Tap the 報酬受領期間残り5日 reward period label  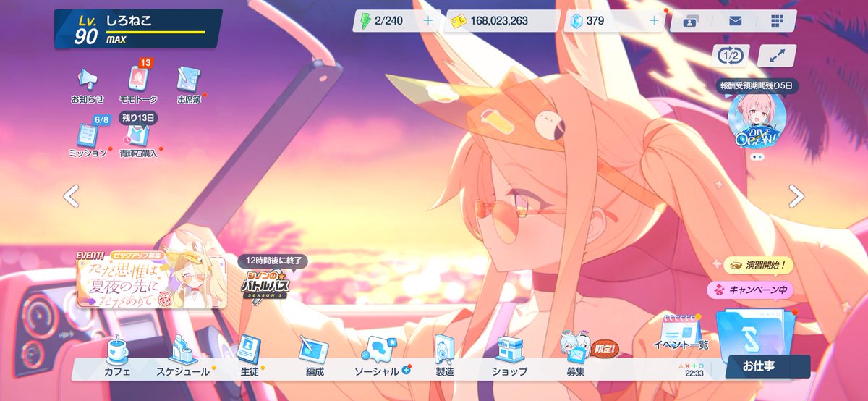pos(756,85)
